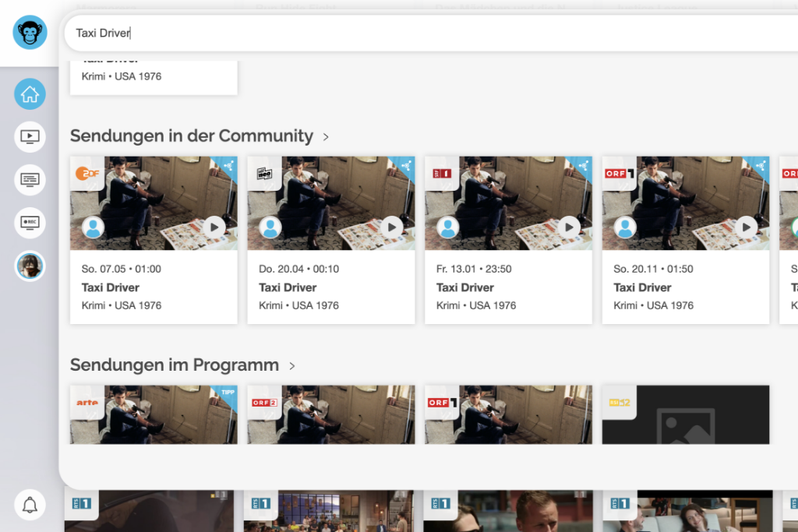Open the REC recordings sidebar icon
798x532 pixels.
tap(30, 223)
